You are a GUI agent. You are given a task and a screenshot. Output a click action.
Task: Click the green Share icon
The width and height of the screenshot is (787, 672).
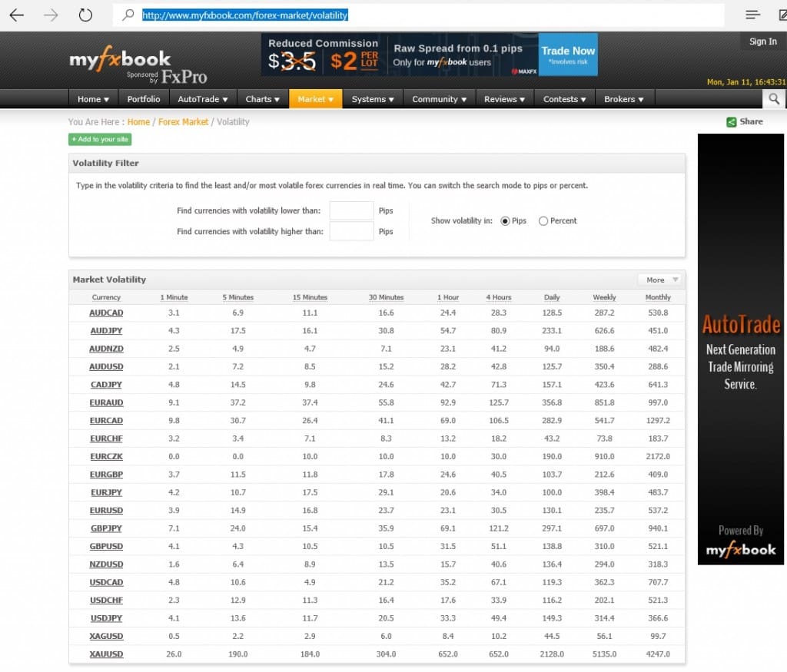[x=732, y=122]
